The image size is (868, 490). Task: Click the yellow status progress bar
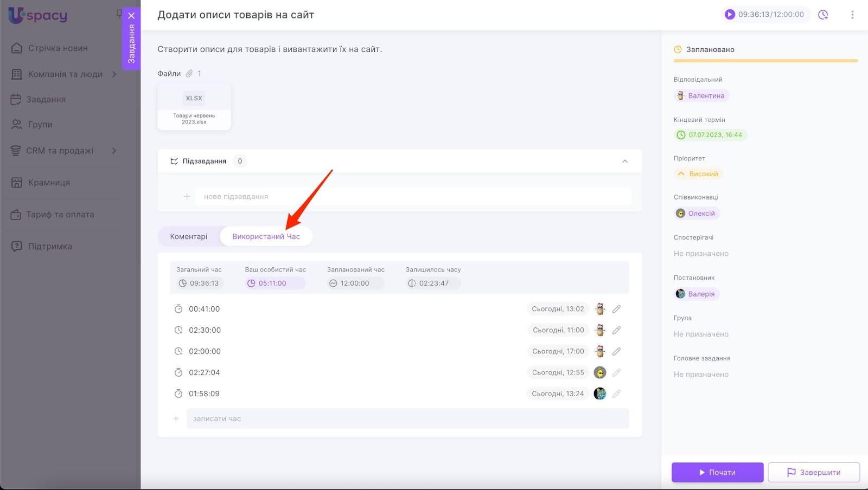pos(765,61)
